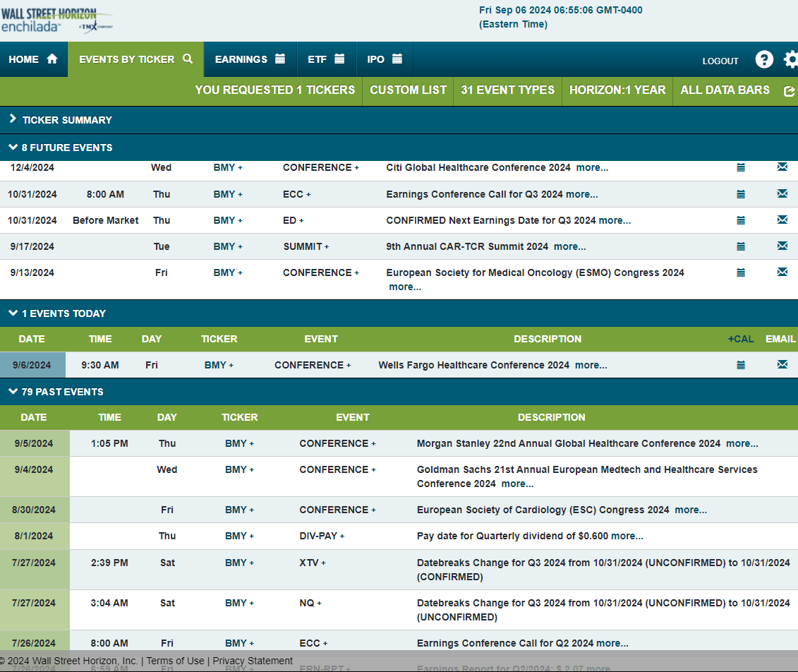Open the IPO tab
The height and width of the screenshot is (672, 798).
[x=385, y=59]
